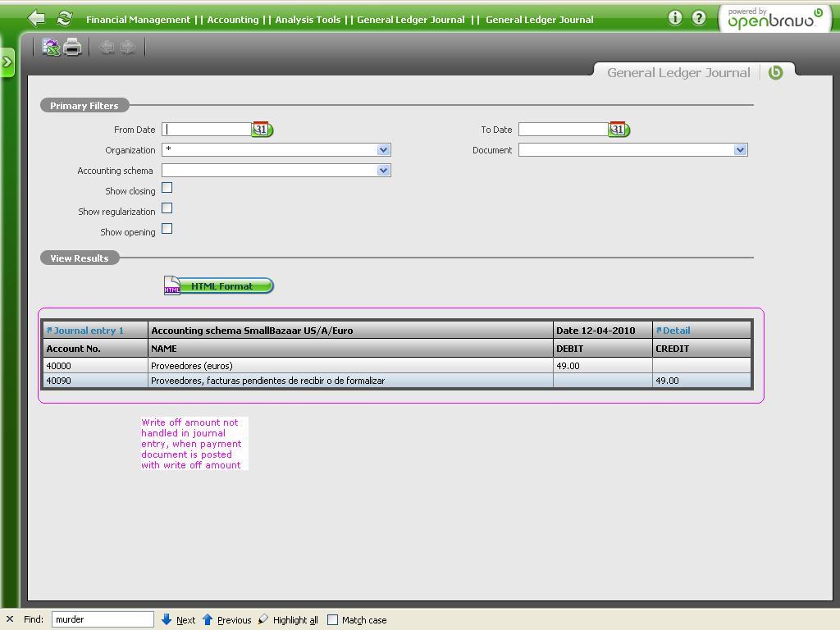Select the General Ledger Journal tab
Viewport: 840px width, 630px height.
(x=678, y=72)
